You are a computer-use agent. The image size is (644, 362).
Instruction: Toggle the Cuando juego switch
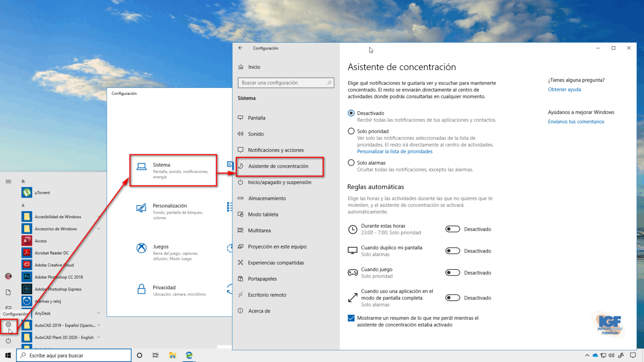pyautogui.click(x=452, y=273)
